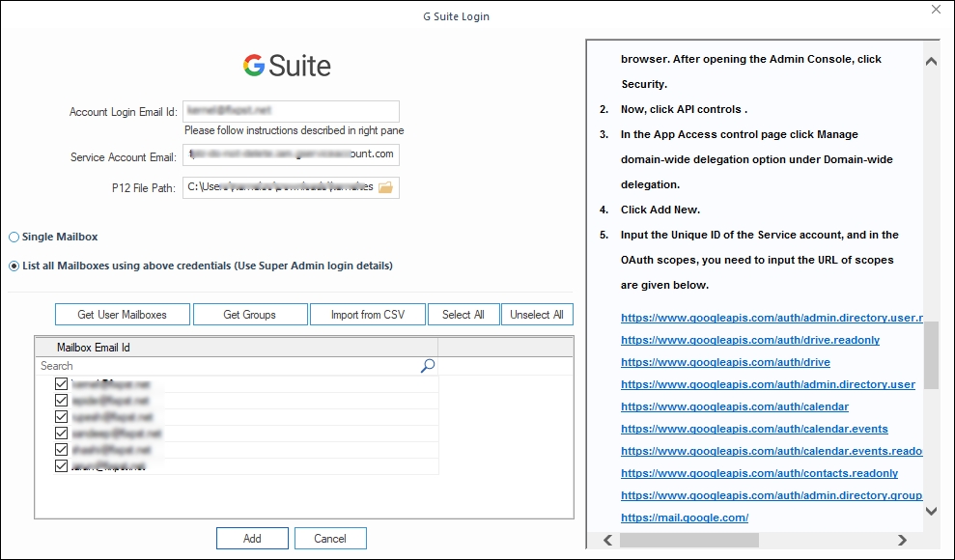Open the auth/calendar.events.reado… scope link
This screenshot has width=955, height=560.
click(772, 451)
